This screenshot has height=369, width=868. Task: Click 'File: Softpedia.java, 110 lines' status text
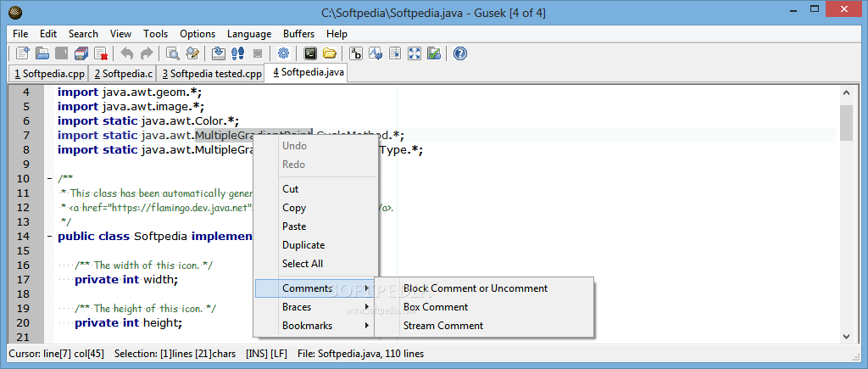pyautogui.click(x=361, y=354)
